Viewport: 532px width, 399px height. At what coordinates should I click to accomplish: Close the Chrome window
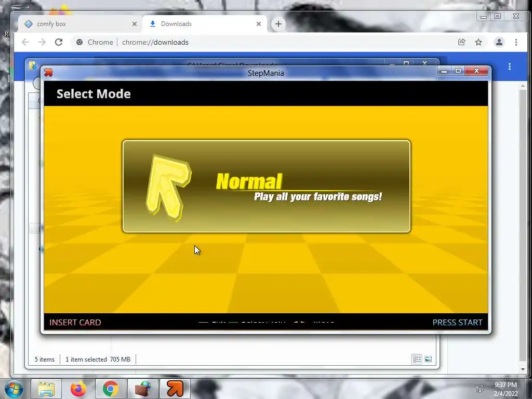click(516, 16)
